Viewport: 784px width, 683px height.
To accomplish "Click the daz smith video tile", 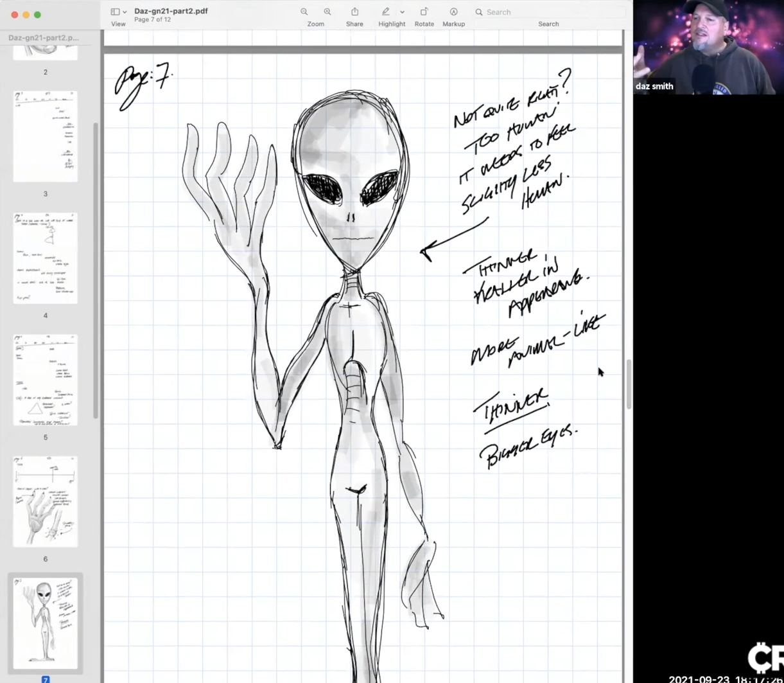I will pos(708,48).
